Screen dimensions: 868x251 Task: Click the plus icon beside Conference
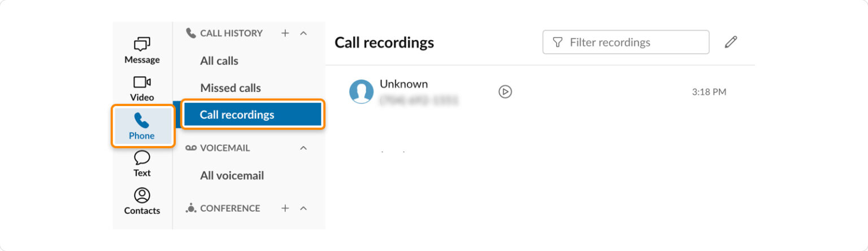point(285,208)
